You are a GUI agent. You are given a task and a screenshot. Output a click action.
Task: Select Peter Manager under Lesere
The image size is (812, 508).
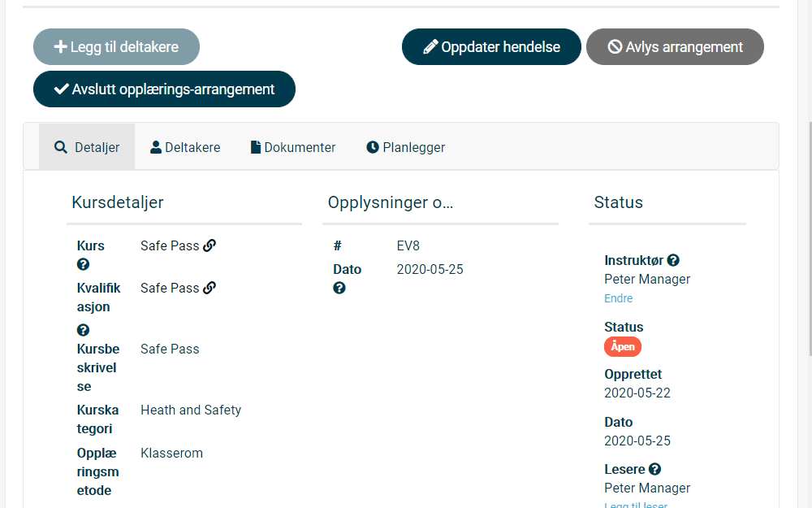tap(647, 488)
